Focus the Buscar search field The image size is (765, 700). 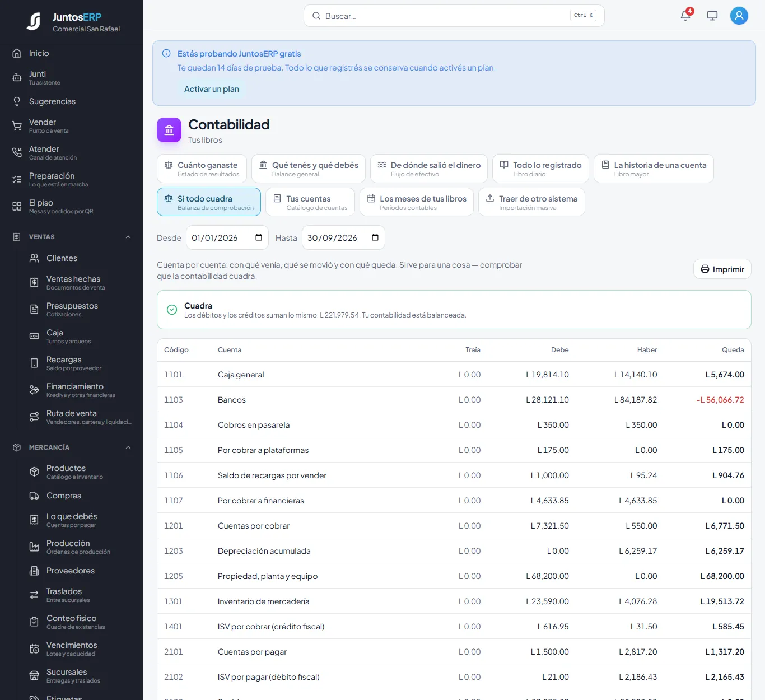454,16
